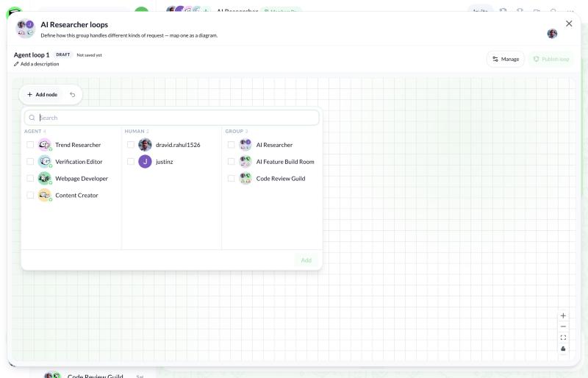The width and height of the screenshot is (588, 378).
Task: Click the Agent loop 1 title
Action: (x=32, y=55)
